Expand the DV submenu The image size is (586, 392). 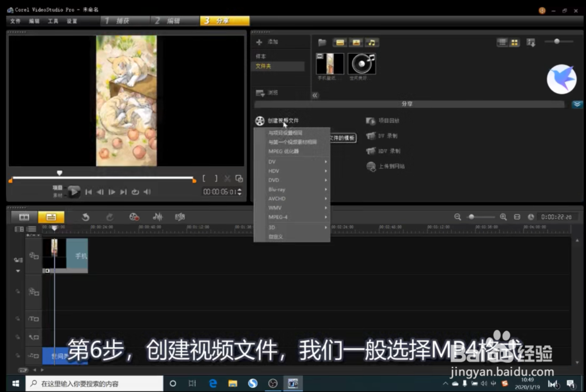pos(292,162)
